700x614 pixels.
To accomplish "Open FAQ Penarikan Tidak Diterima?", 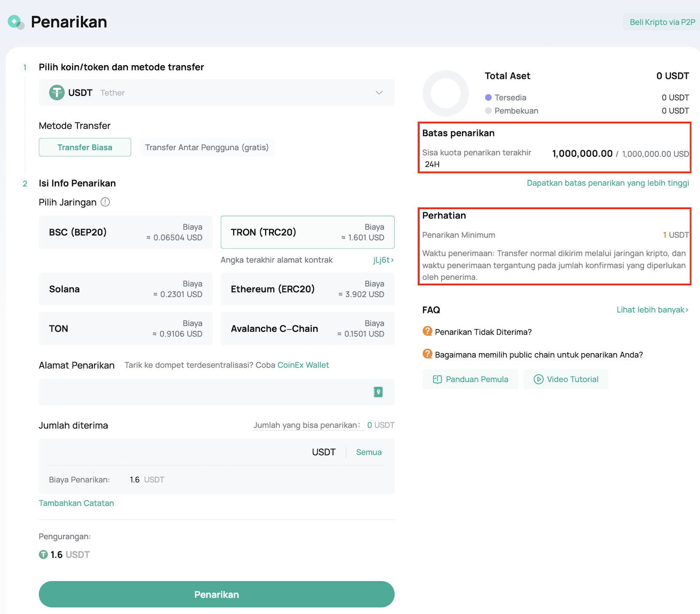I will 483,332.
